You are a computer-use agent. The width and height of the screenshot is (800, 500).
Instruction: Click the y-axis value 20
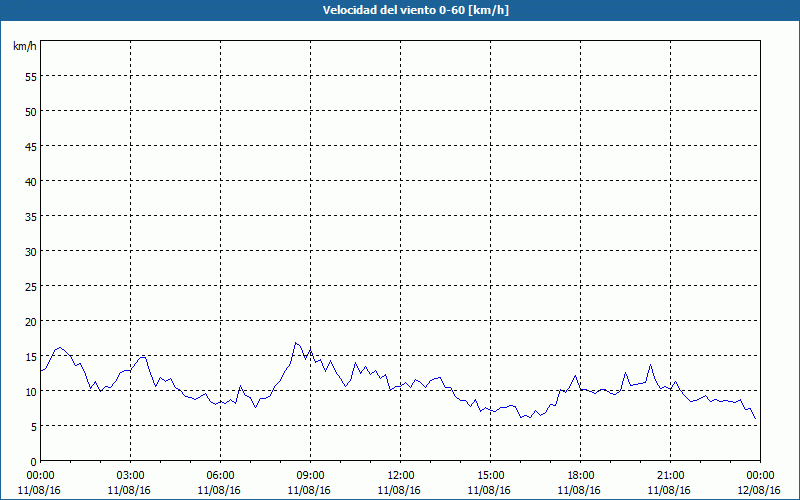click(x=31, y=321)
